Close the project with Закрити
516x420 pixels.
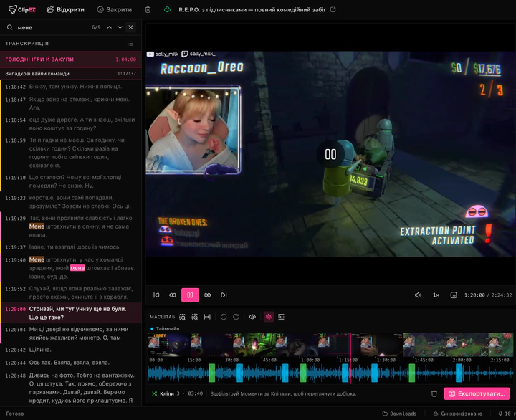pos(115,9)
